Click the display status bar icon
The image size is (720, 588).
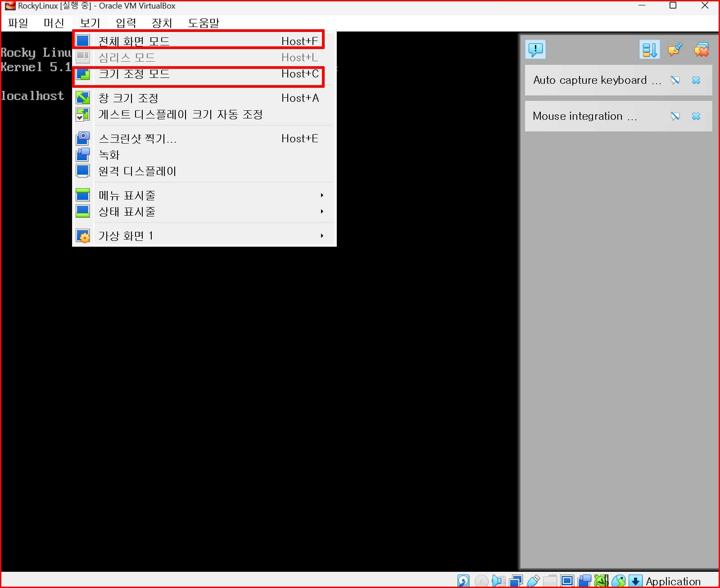(567, 581)
